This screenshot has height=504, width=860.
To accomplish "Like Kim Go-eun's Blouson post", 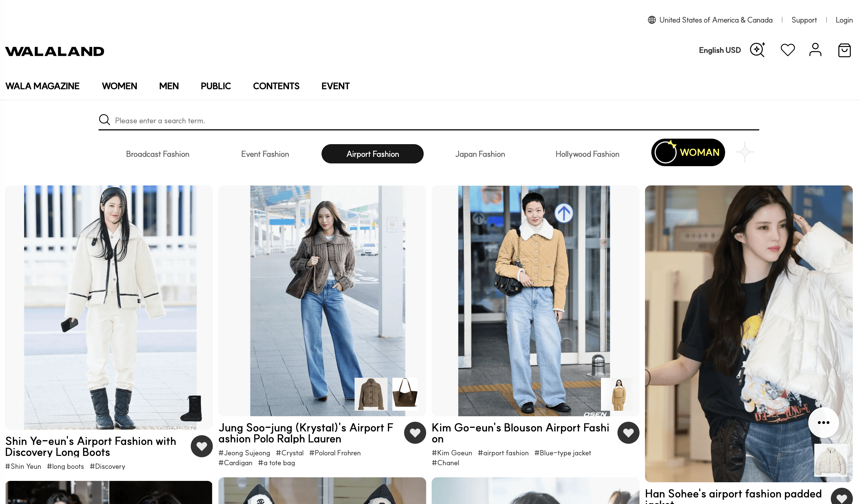I will pyautogui.click(x=628, y=433).
